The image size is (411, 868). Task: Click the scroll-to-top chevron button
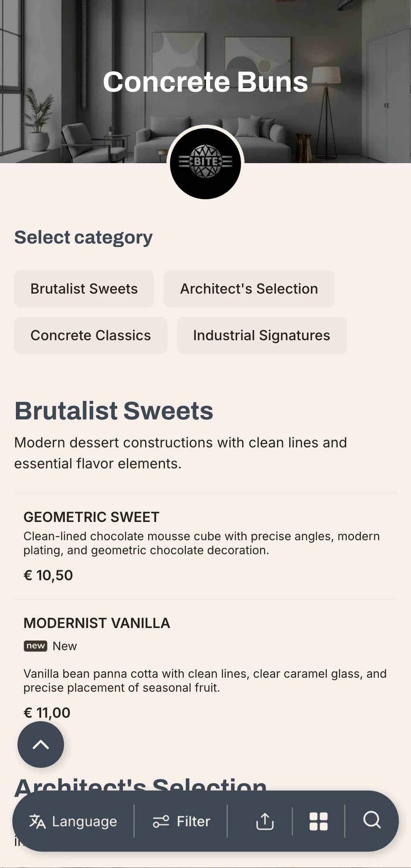click(x=41, y=744)
